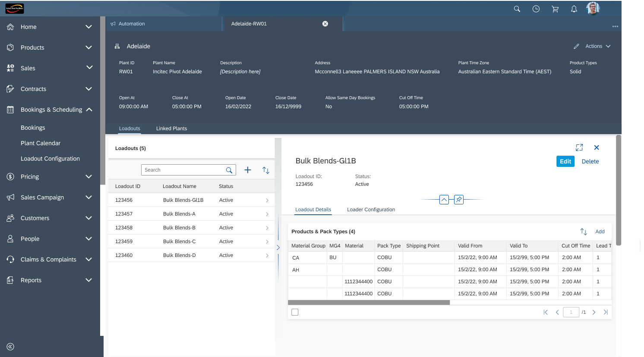Open loadout row 123460 Bulk Blends-D
Screen dimensions: 644x357
pyautogui.click(x=191, y=255)
